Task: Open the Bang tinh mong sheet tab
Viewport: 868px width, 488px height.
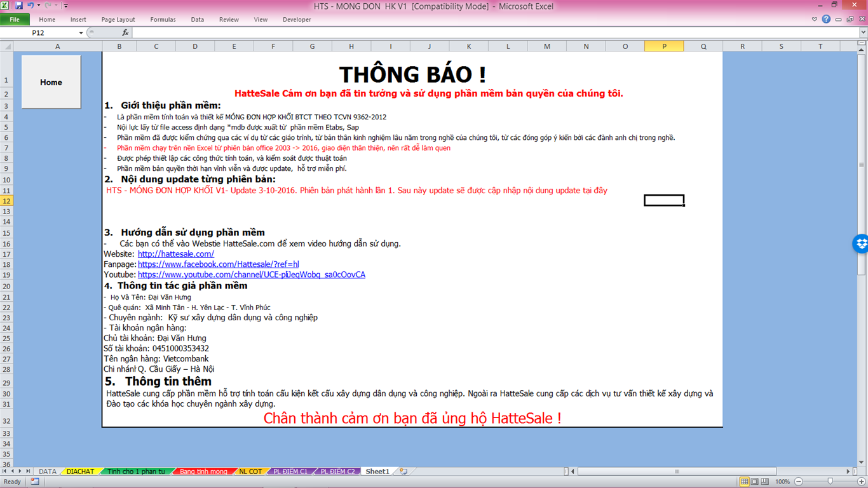Action: 203,471
